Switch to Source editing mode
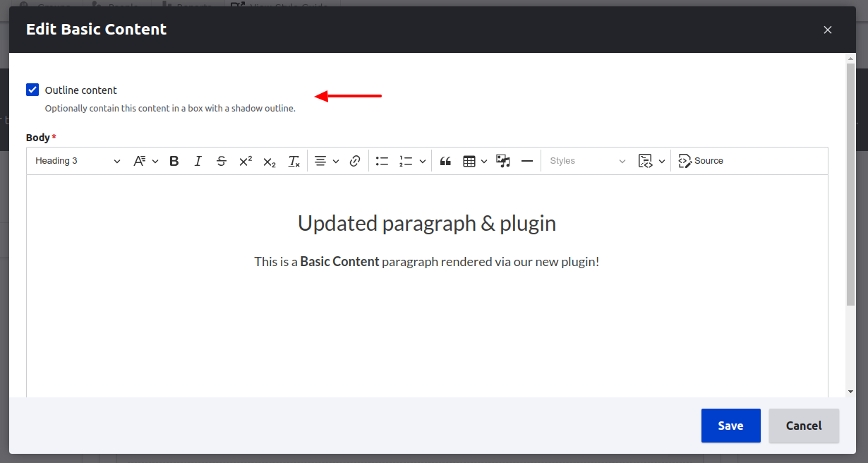The width and height of the screenshot is (868, 463). tap(701, 160)
